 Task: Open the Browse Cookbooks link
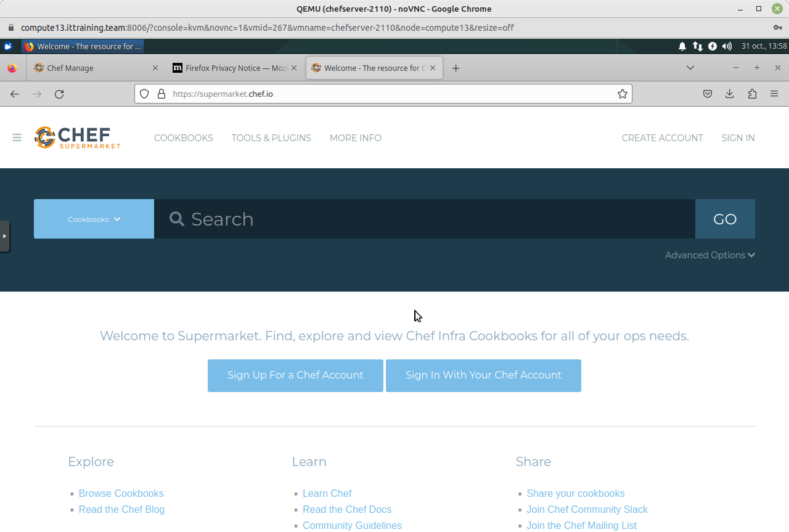tap(121, 493)
